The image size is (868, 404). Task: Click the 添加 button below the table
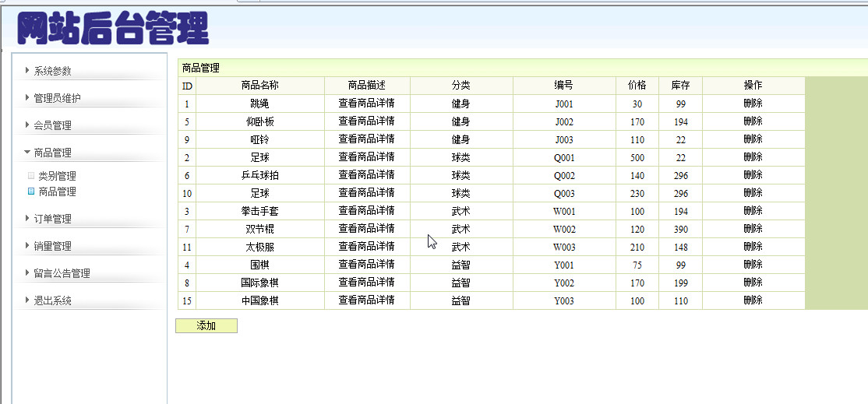tap(206, 326)
